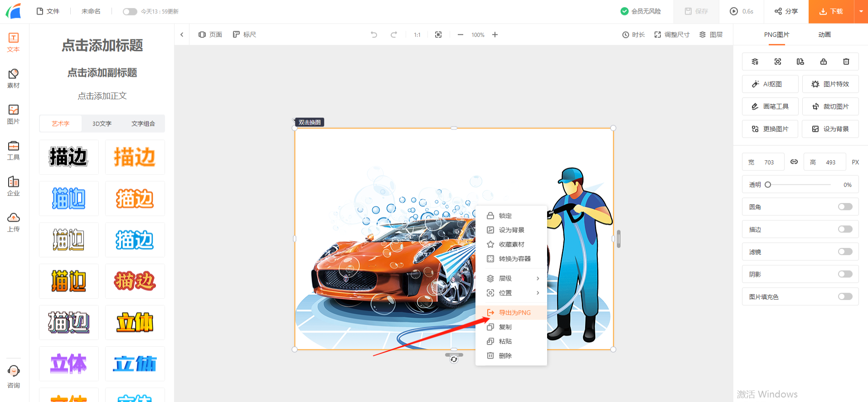Click the 调整尺寸 resize toolbar item
868x402 pixels.
click(672, 34)
